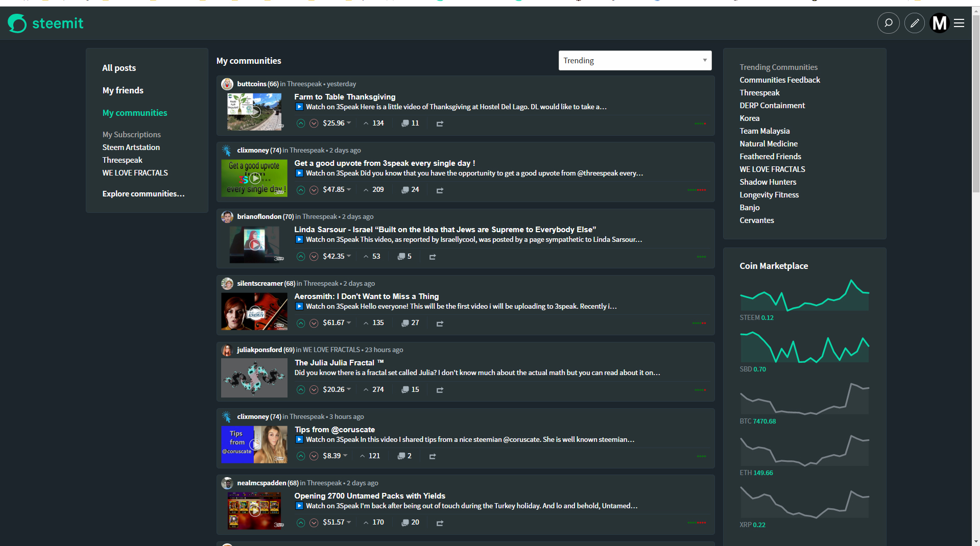Downvote the Tips from @coruscate post
The height and width of the screenshot is (546, 980).
[x=314, y=456]
